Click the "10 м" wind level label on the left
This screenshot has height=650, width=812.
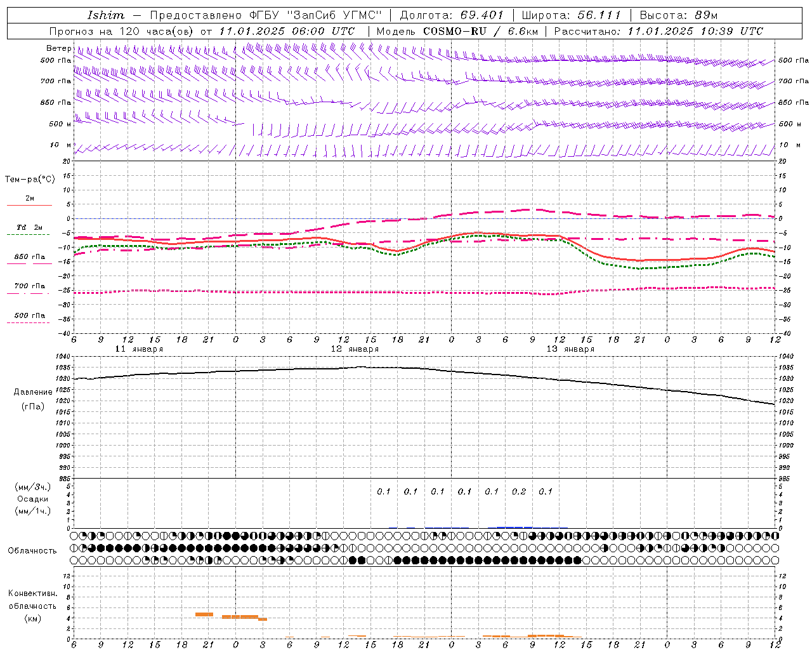tap(60, 145)
